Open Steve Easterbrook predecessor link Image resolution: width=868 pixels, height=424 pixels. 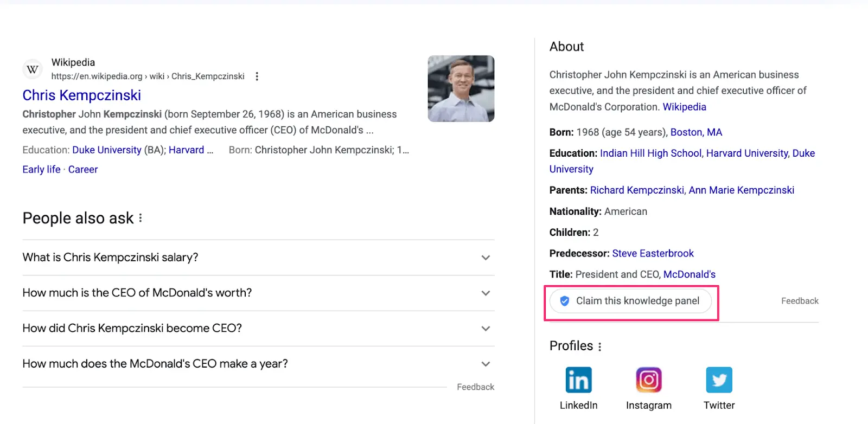tap(653, 253)
